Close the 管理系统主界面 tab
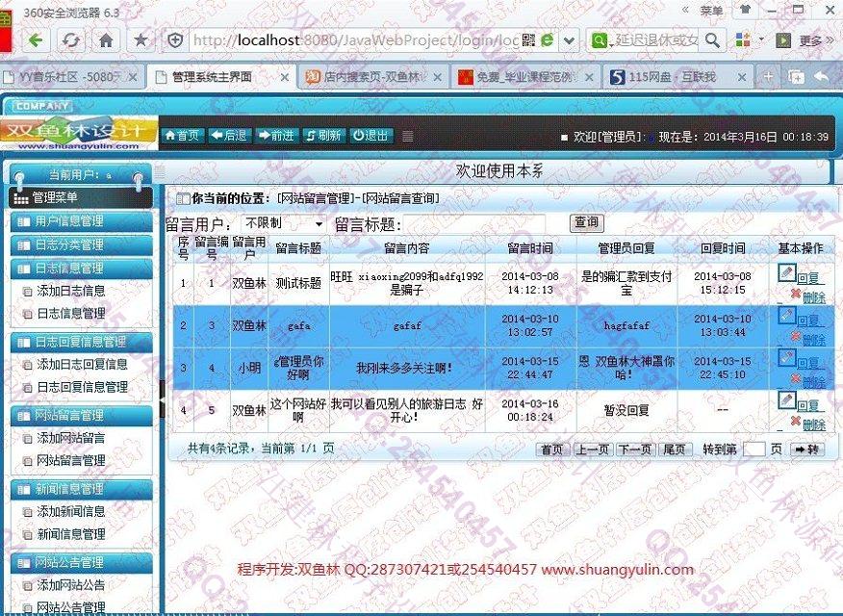Viewport: 843px width, 616px height. (285, 78)
